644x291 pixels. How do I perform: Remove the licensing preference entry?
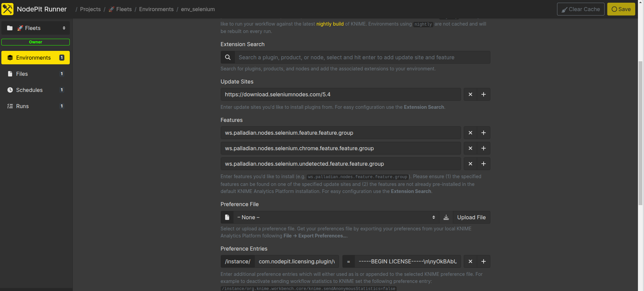(470, 261)
